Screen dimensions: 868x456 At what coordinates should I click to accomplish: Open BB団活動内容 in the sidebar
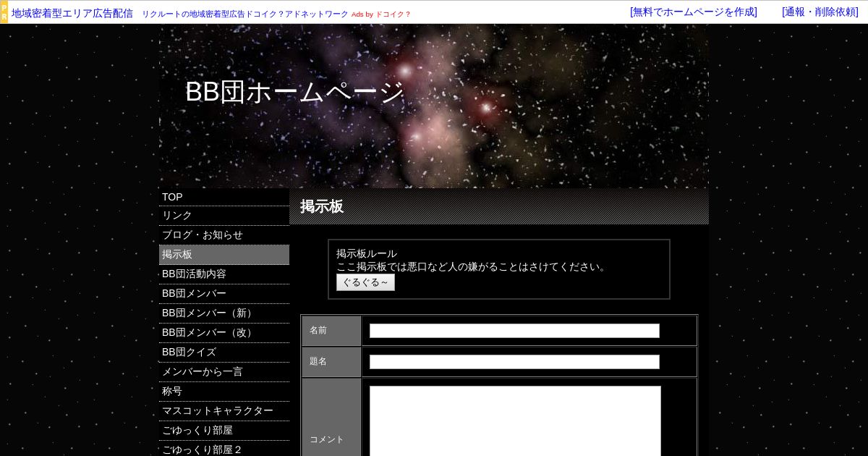(224, 274)
